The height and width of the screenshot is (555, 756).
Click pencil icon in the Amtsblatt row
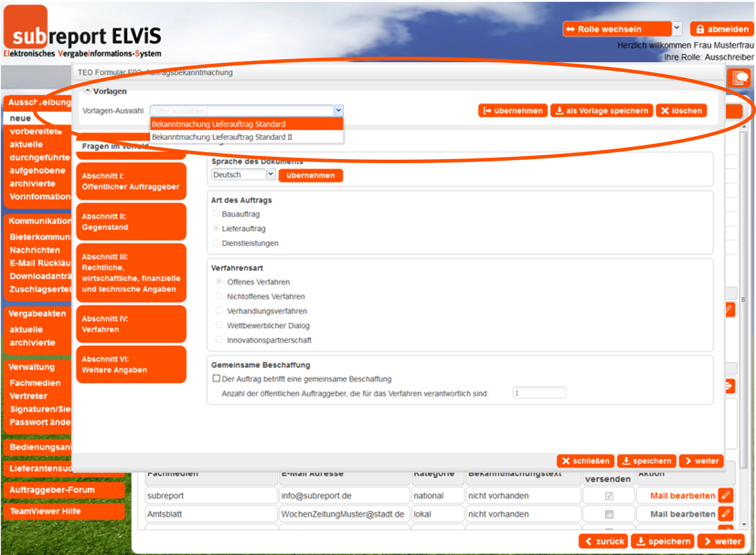(726, 514)
